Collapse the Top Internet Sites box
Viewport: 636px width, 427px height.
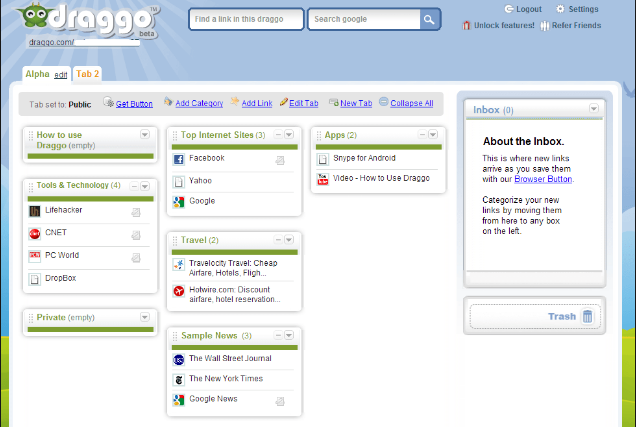coord(278,134)
